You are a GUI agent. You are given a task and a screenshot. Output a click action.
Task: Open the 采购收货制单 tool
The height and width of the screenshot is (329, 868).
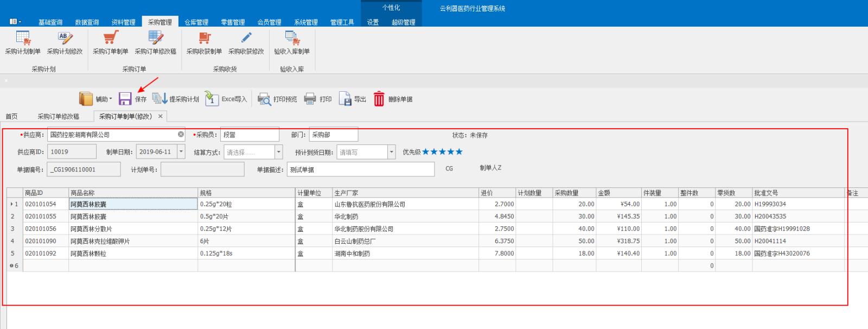tap(204, 43)
